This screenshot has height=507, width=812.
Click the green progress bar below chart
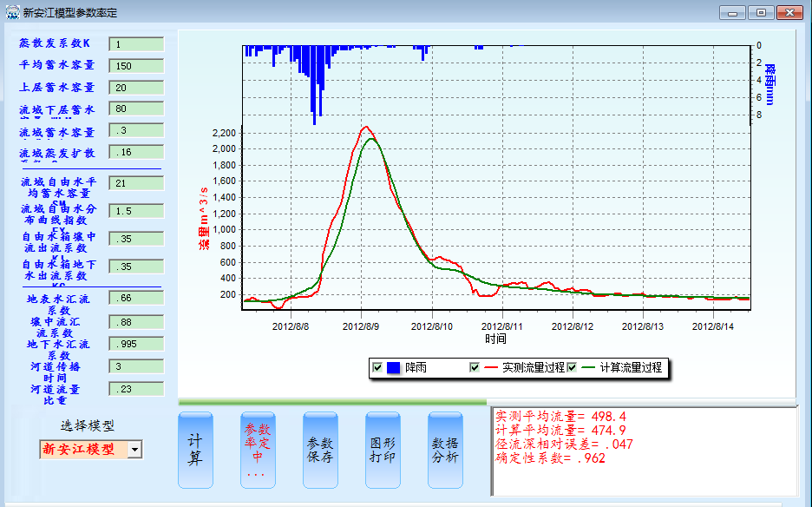coord(333,402)
